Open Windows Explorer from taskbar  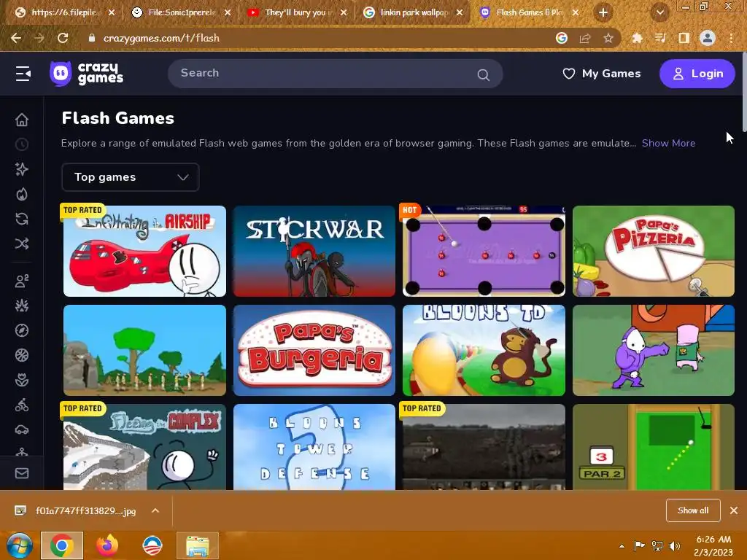click(198, 545)
